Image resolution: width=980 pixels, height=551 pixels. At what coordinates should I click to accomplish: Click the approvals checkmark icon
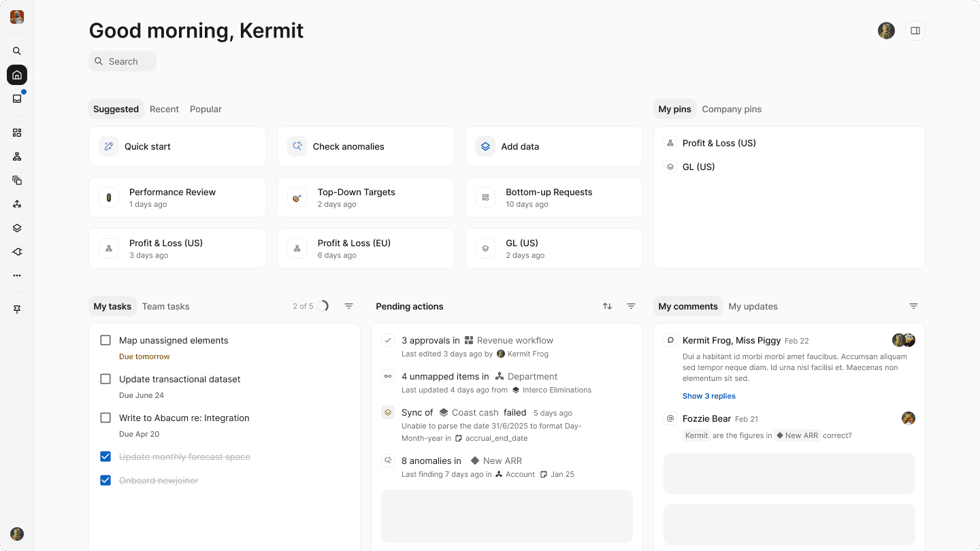[x=388, y=340]
